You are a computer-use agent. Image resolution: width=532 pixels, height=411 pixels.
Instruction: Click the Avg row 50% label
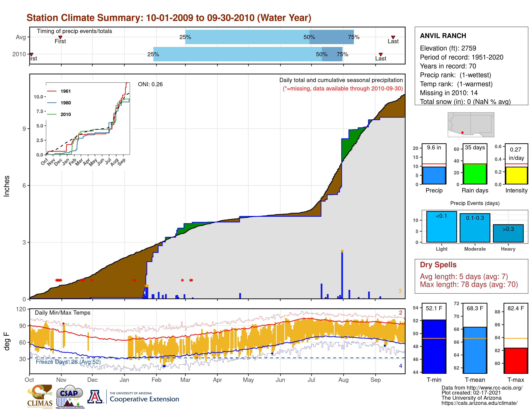[x=309, y=37]
